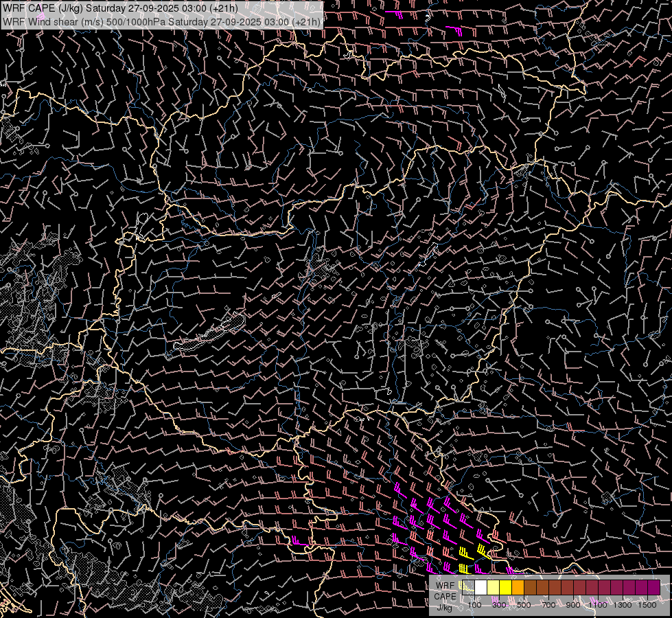Pick the bright yellow legend swatch
This screenshot has height=618, width=672.
(506, 587)
